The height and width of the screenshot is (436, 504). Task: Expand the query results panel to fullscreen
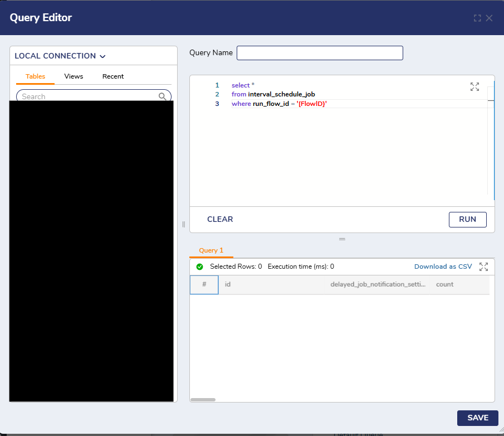[x=483, y=267]
